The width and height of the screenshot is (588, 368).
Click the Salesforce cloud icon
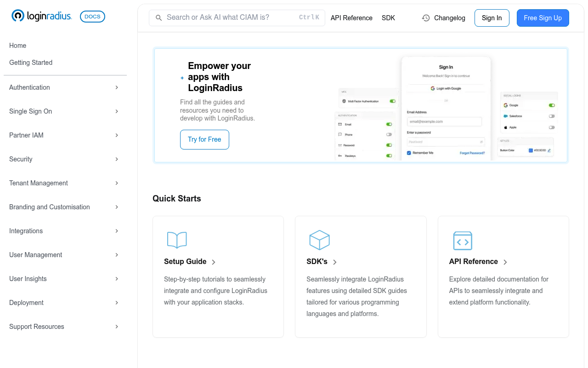[506, 116]
